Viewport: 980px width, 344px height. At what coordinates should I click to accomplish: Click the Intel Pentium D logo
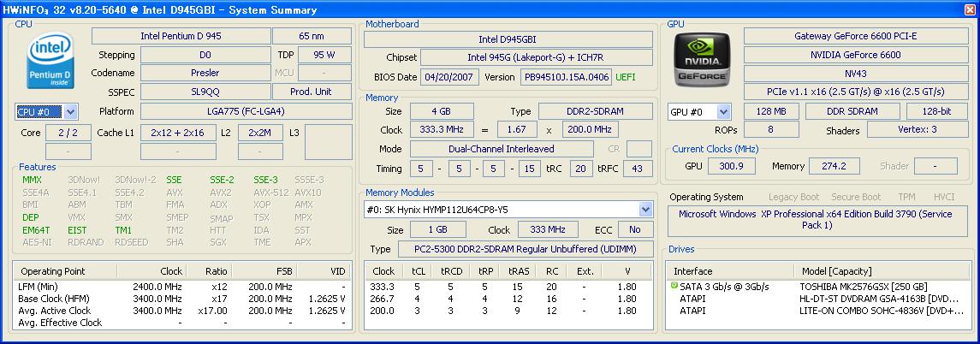[50, 59]
